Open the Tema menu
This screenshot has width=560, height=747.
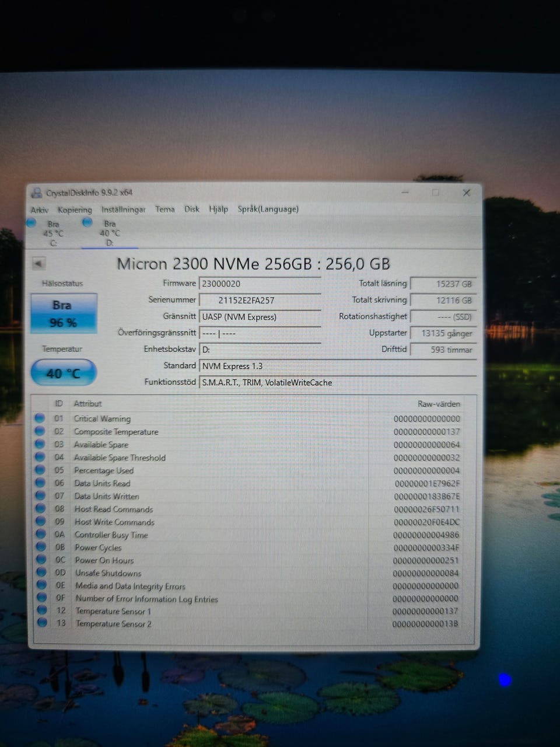(x=165, y=209)
